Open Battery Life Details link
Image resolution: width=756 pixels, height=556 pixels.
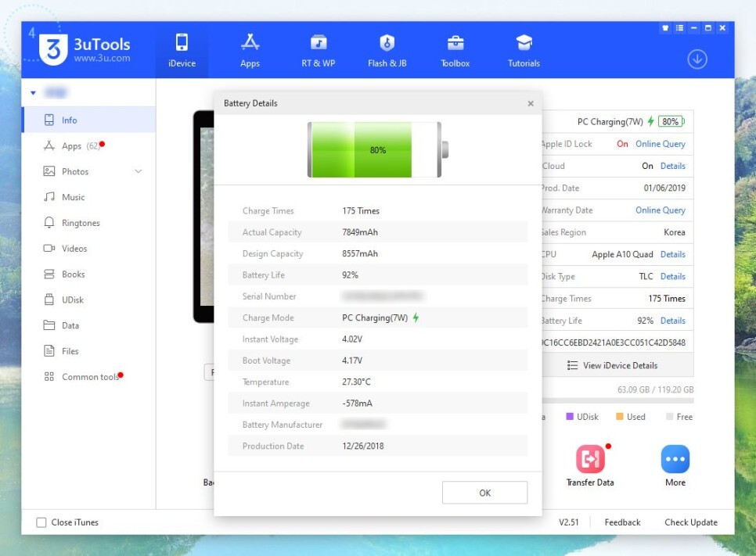[x=672, y=321]
